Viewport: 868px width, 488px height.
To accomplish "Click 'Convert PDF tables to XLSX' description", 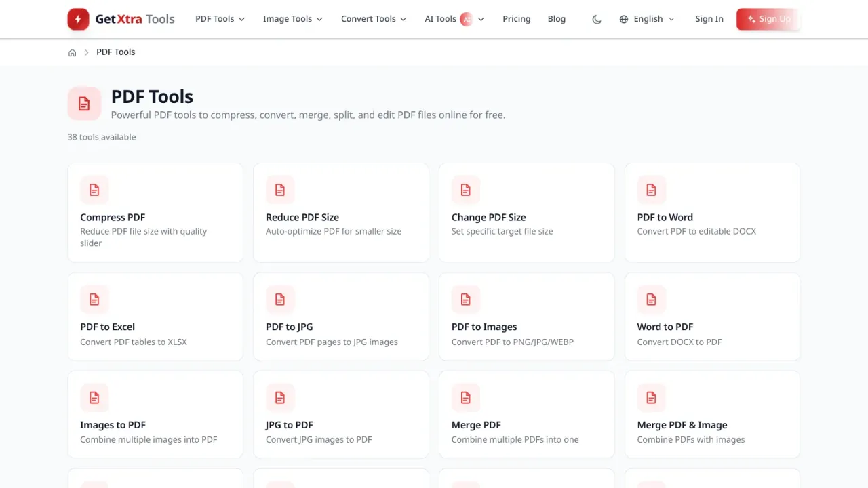I will coord(134,342).
